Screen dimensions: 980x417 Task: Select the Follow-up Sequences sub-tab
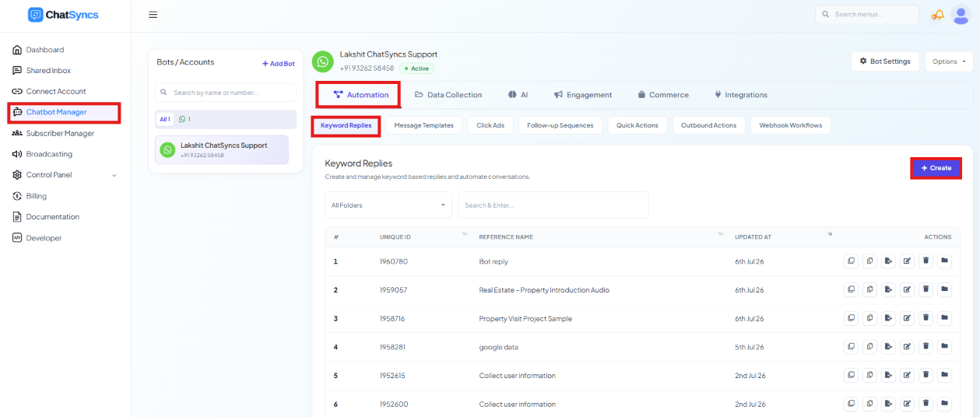click(560, 125)
